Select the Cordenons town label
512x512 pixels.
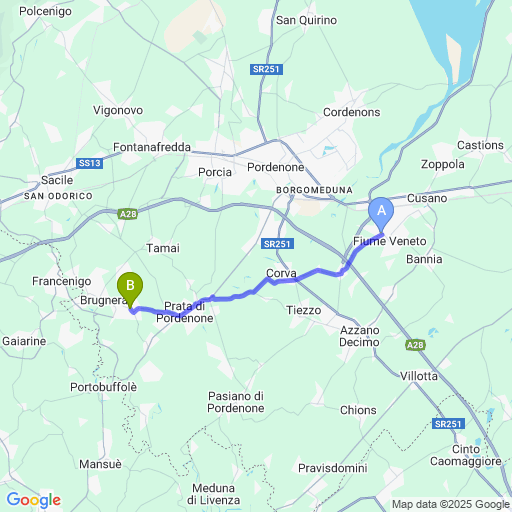[x=352, y=112]
